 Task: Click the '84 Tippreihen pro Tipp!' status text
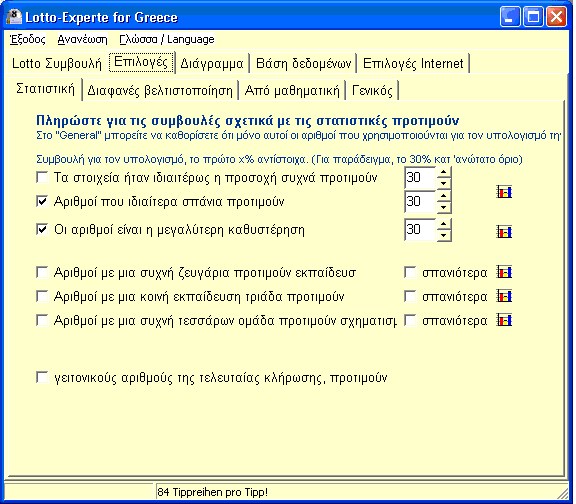(213, 492)
